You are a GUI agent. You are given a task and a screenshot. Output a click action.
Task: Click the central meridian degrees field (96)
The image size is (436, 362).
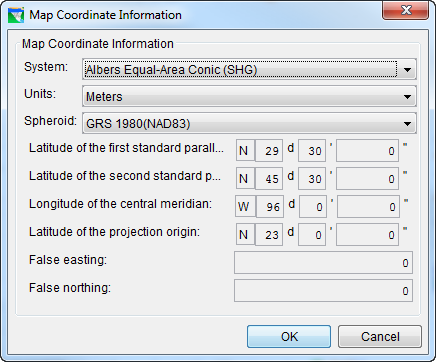[270, 206]
